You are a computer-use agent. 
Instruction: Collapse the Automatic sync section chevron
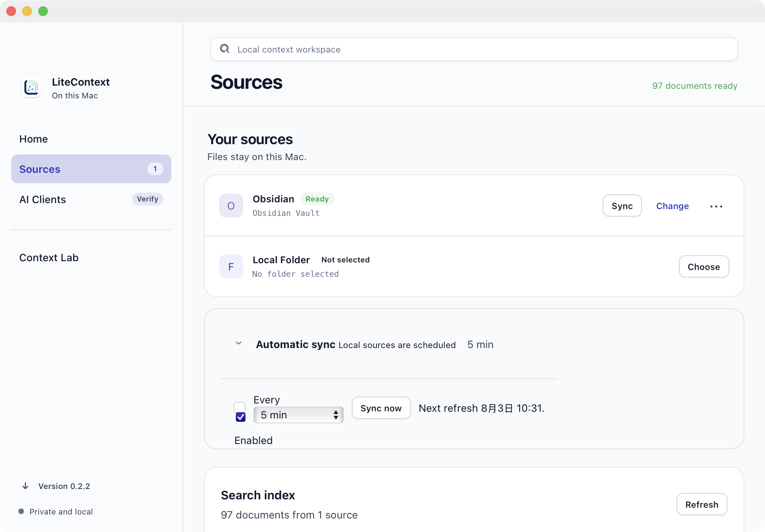[x=239, y=343]
